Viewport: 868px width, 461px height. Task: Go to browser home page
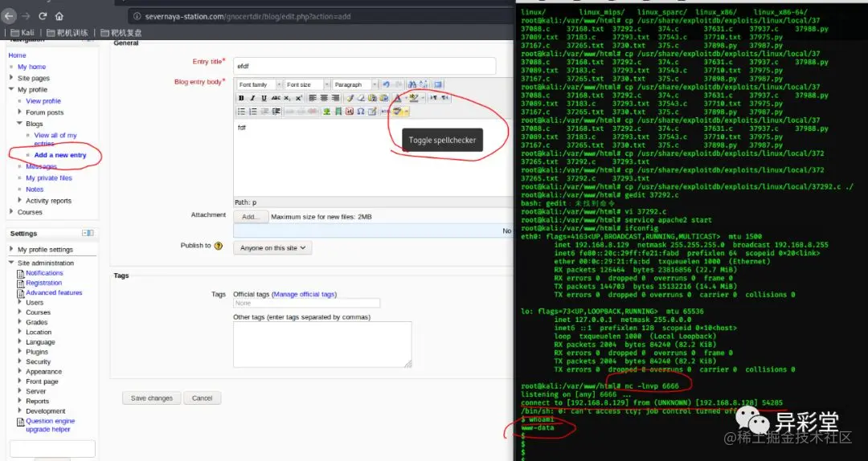[59, 16]
